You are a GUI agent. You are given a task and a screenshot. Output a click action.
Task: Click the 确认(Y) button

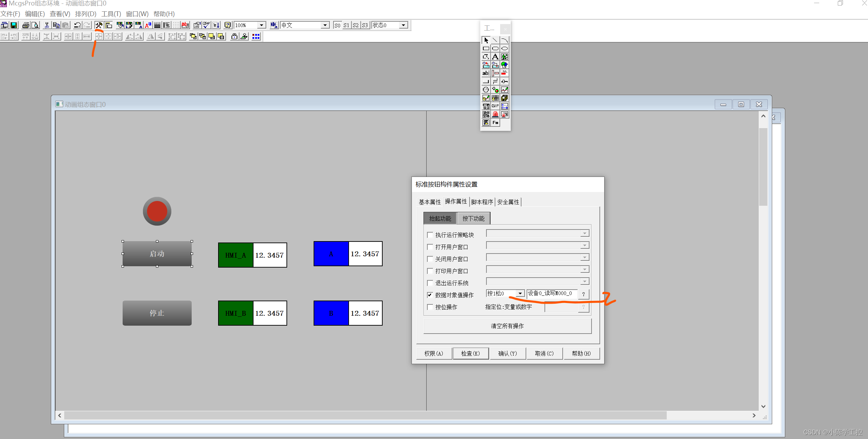(507, 353)
